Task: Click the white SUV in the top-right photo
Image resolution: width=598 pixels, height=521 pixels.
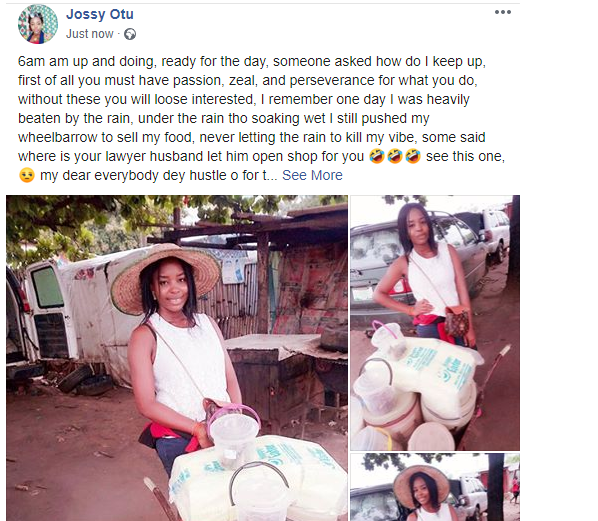Action: click(x=492, y=233)
